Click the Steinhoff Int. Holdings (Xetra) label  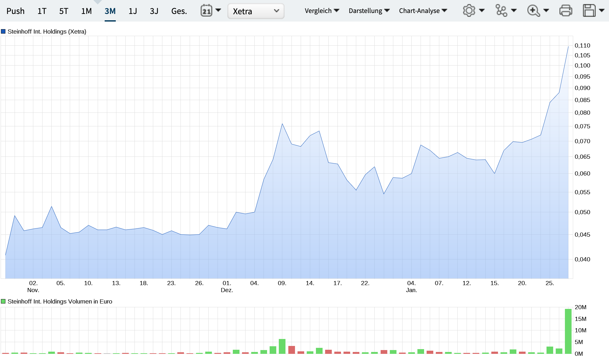pyautogui.click(x=46, y=31)
